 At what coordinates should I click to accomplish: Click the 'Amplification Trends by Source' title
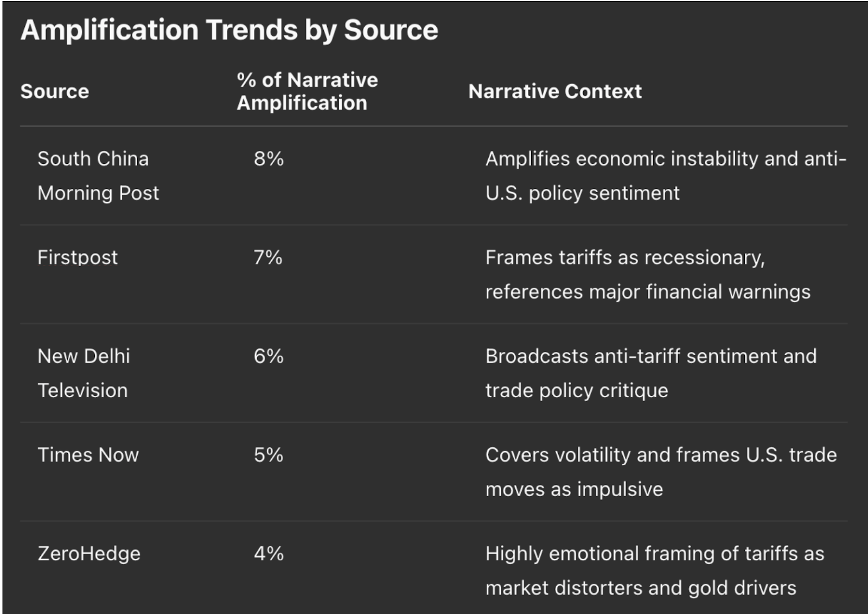[229, 30]
